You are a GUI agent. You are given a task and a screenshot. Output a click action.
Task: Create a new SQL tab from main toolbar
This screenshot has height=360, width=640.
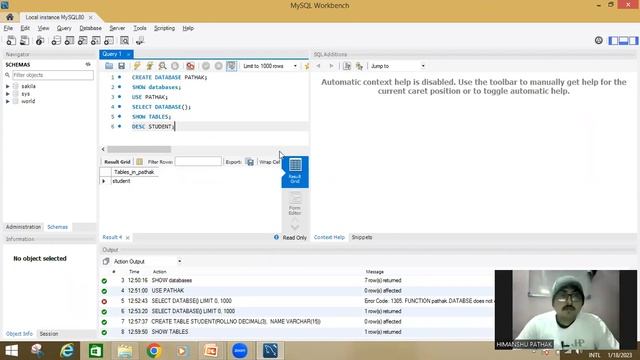[11, 40]
